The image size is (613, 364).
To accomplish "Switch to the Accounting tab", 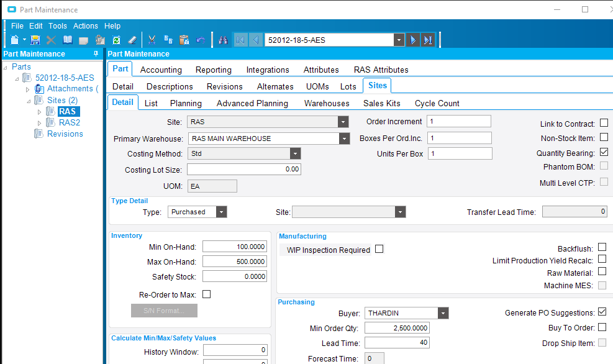I will tap(161, 70).
